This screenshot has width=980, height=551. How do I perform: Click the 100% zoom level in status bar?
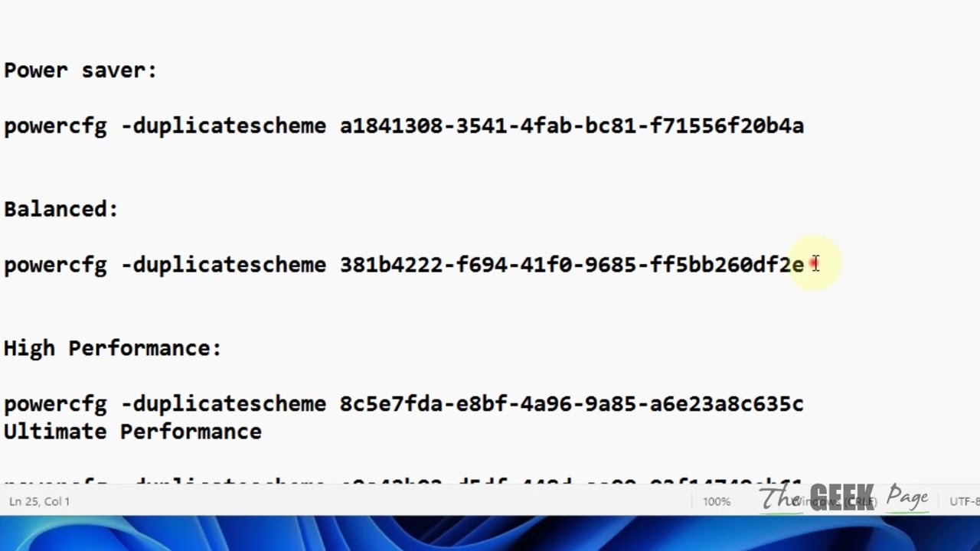(717, 502)
